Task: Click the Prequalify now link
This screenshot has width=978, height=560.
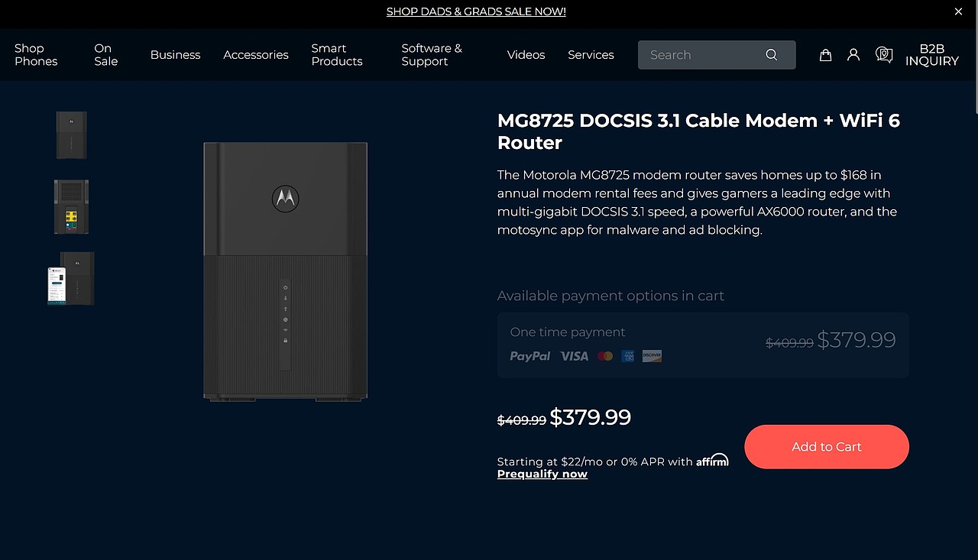Action: [x=542, y=474]
